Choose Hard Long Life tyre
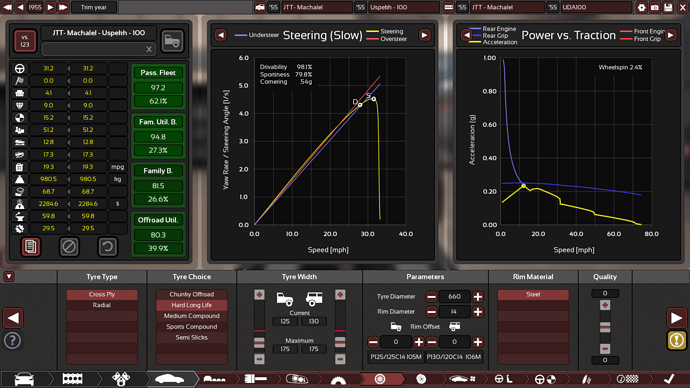 191,305
